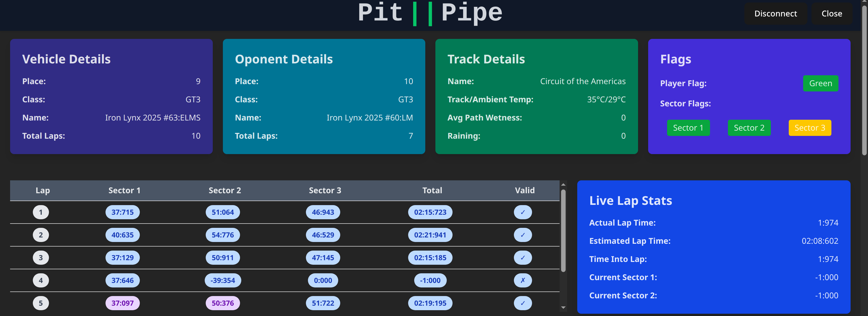Click the Valid column header
The image size is (868, 316).
coord(525,190)
